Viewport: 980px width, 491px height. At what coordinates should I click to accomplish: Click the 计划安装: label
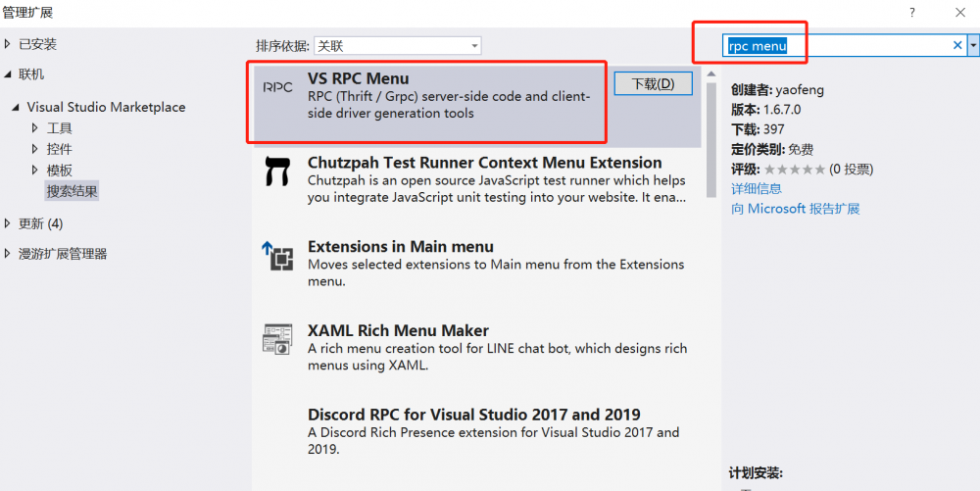point(756,473)
